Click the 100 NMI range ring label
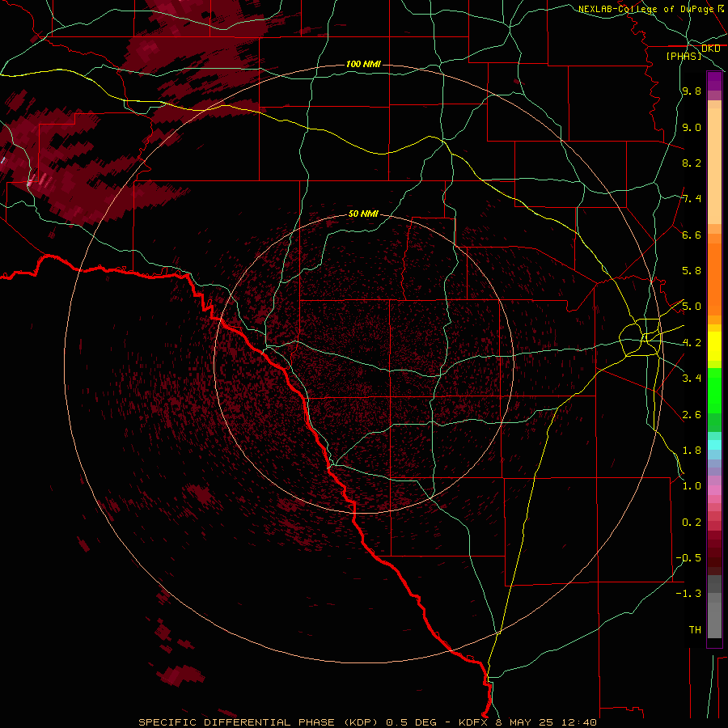This screenshot has height=728, width=728. coord(363,64)
